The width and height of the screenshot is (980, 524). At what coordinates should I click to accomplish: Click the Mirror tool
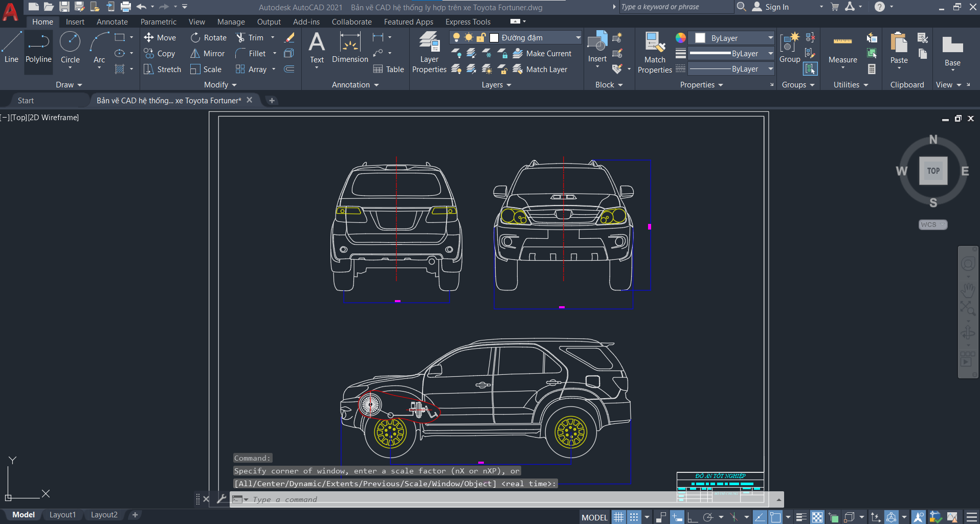click(x=207, y=53)
